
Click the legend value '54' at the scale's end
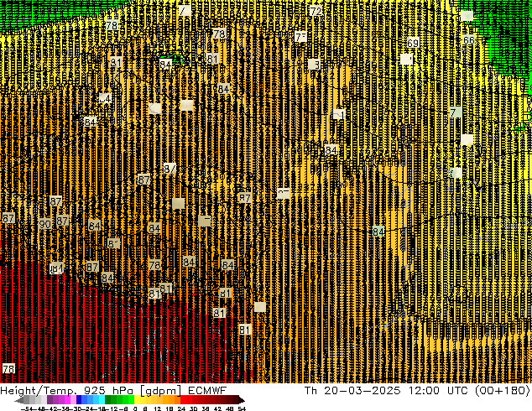[x=242, y=408]
